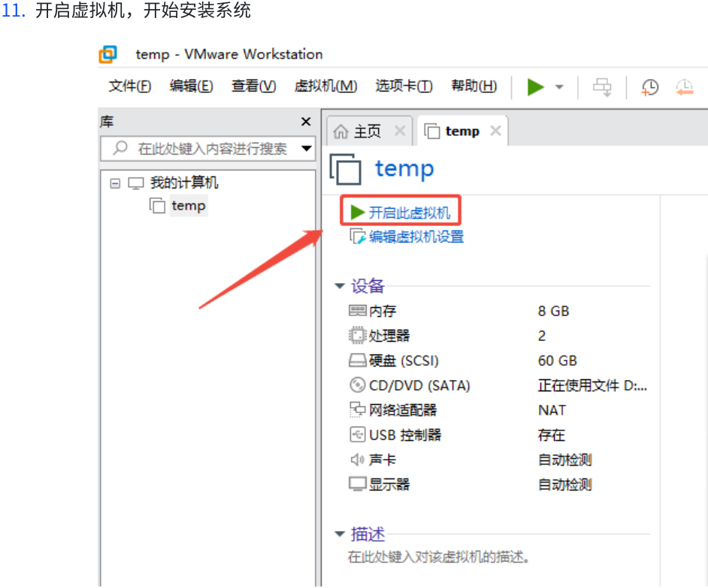708x588 pixels.
Task: Click the 网络适配器 network adapter icon
Action: [357, 410]
